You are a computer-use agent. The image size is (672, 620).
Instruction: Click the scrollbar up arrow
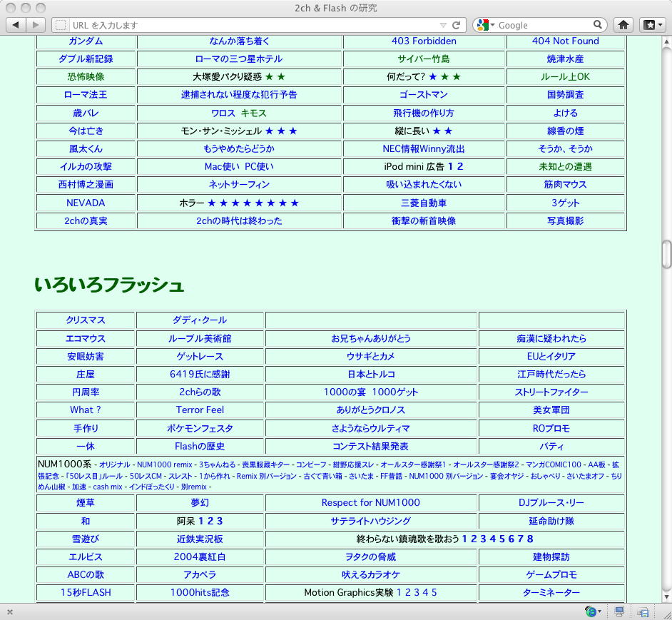[x=666, y=41]
